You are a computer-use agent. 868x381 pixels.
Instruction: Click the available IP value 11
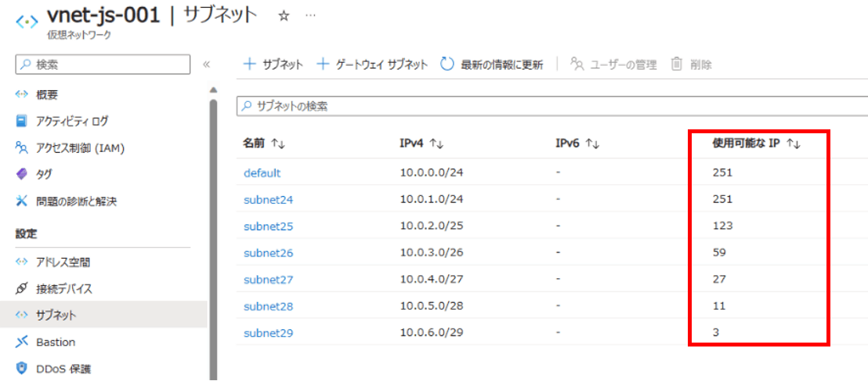point(718,307)
